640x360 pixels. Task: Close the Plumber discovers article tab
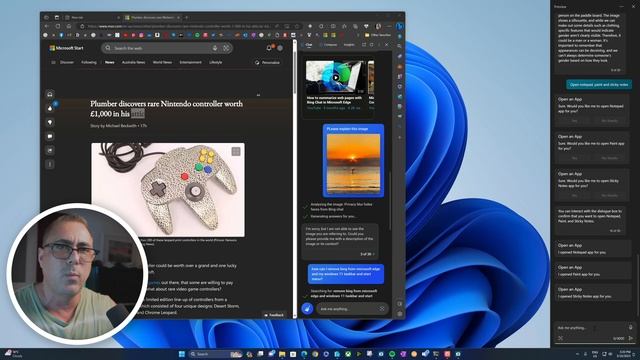coord(178,18)
